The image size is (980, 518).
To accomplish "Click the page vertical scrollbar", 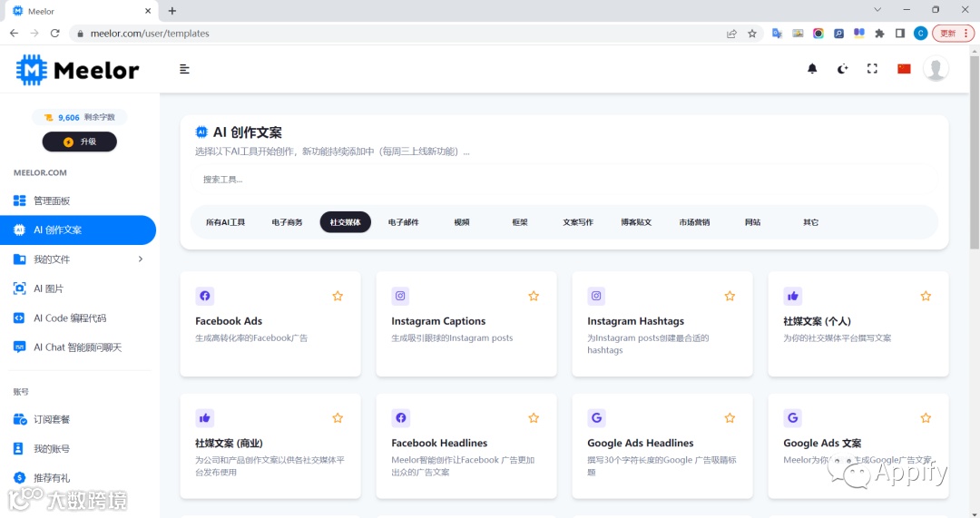I will (975, 151).
